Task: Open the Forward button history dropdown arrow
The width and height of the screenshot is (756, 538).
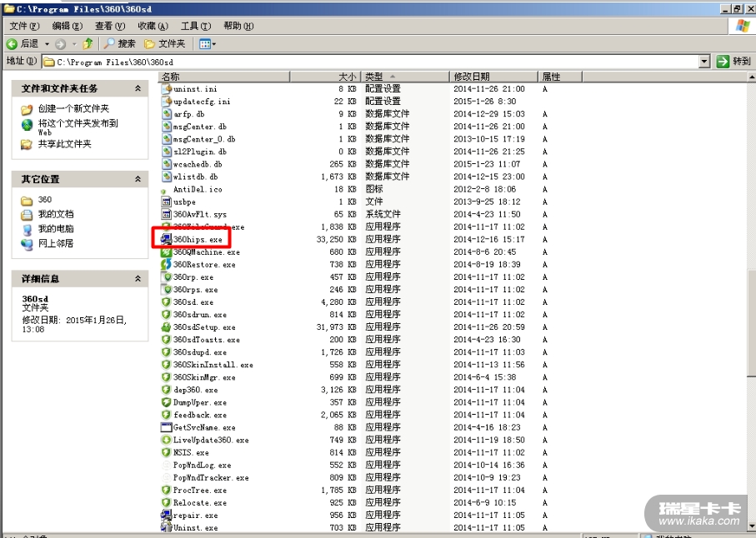Action: tap(74, 44)
